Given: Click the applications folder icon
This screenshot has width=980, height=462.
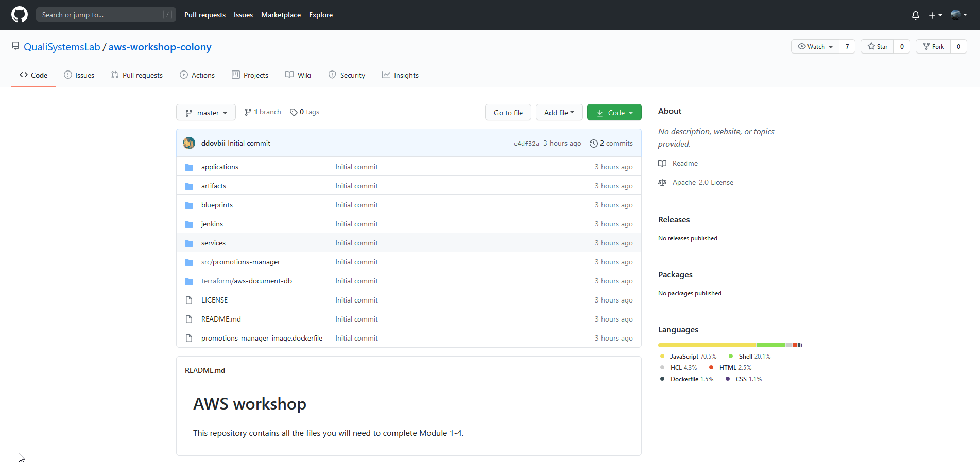Looking at the screenshot, I should tap(189, 167).
